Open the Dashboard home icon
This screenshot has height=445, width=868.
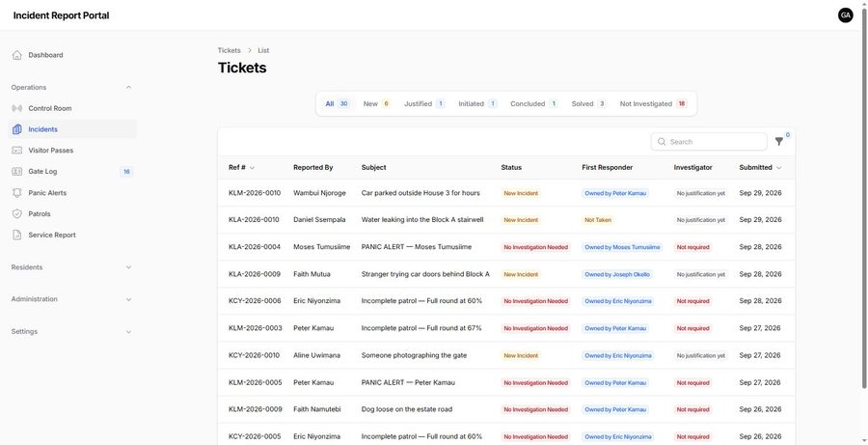click(17, 55)
